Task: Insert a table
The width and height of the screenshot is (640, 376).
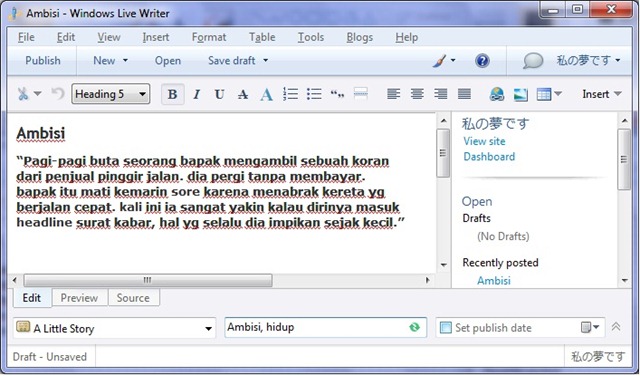Action: [544, 94]
